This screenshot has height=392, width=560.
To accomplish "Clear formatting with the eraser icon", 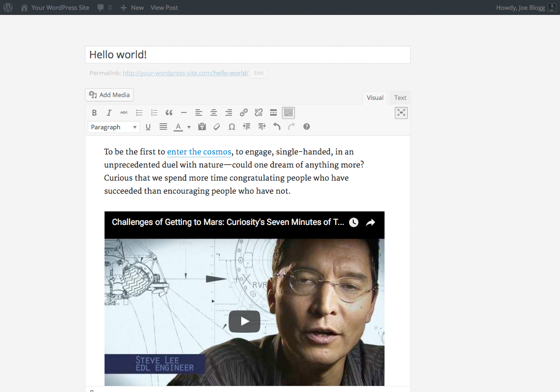I will tap(217, 126).
